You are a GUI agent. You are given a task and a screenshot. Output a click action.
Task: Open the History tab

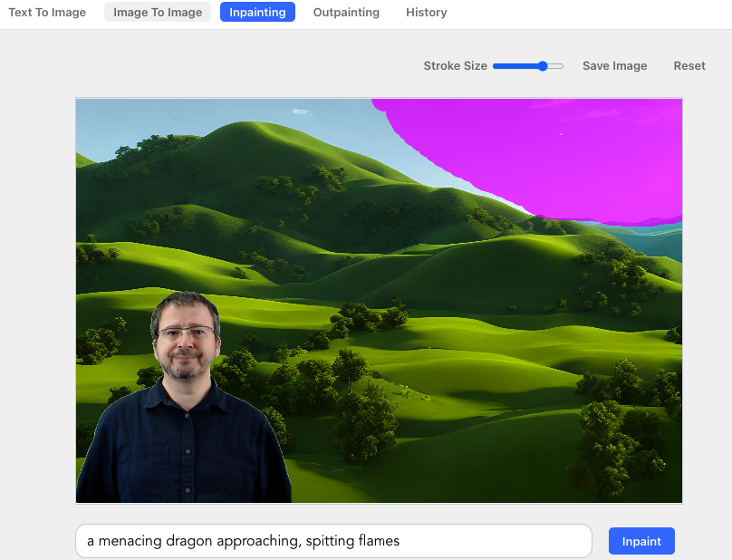tap(426, 13)
